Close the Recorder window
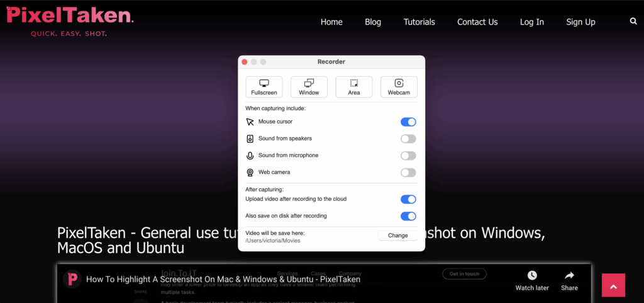Image resolution: width=644 pixels, height=303 pixels. coord(245,62)
